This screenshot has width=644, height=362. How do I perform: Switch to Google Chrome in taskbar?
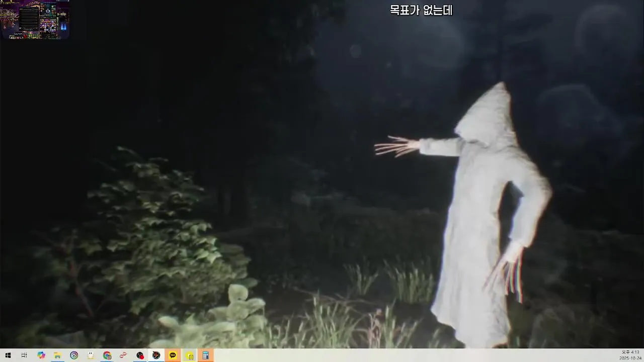107,355
